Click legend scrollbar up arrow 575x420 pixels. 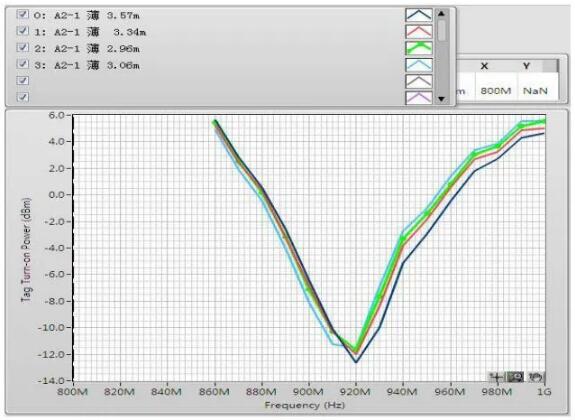tap(442, 14)
